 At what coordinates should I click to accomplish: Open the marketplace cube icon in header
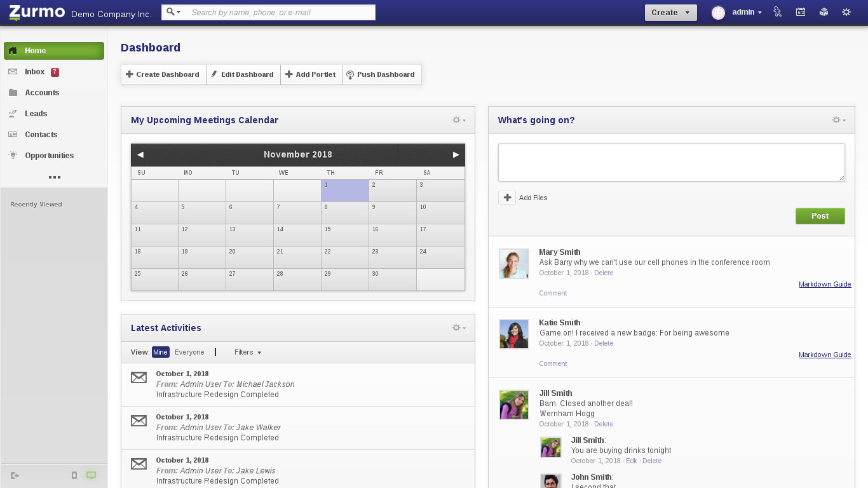(x=824, y=12)
